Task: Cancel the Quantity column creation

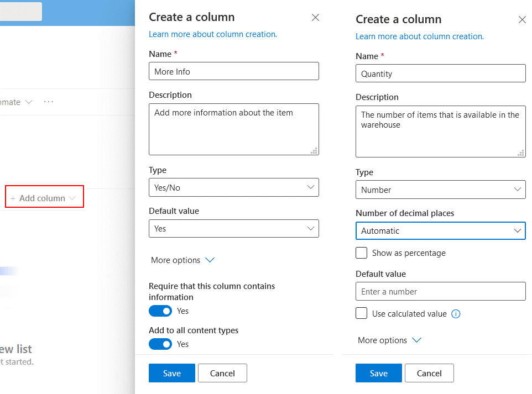Action: pos(429,373)
